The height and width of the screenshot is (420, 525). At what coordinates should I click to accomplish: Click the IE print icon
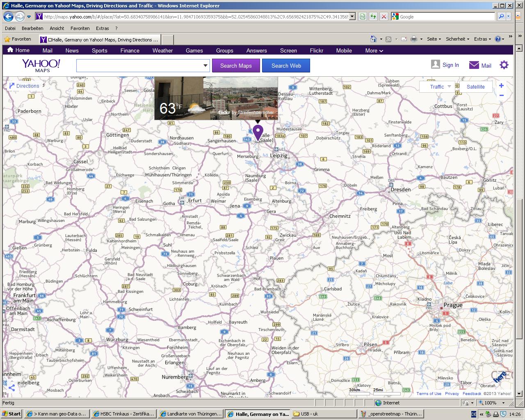pyautogui.click(x=414, y=39)
